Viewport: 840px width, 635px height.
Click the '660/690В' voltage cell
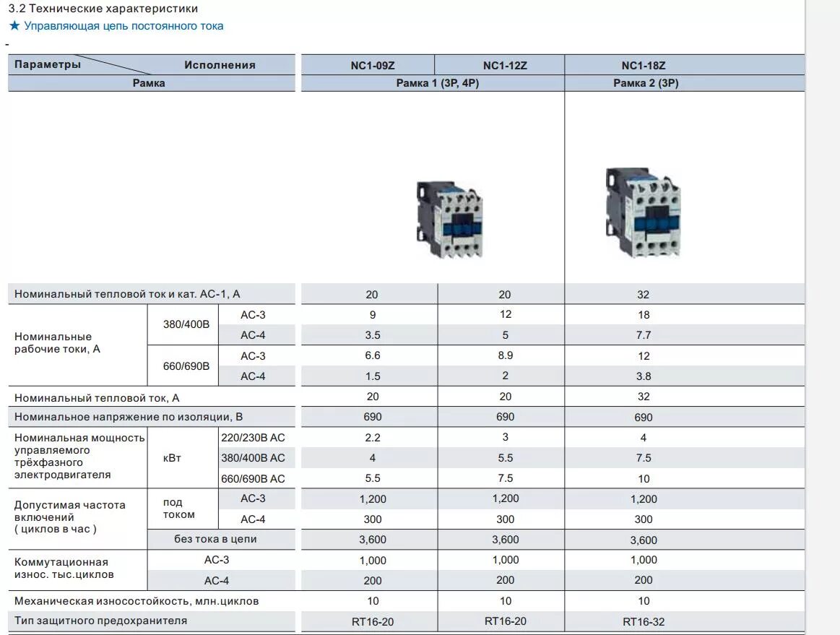[186, 366]
